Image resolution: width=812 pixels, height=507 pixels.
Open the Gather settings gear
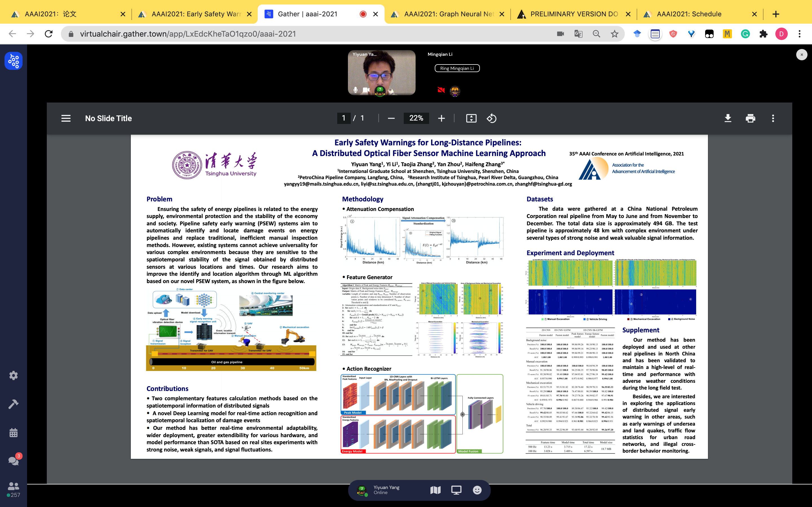click(x=14, y=375)
